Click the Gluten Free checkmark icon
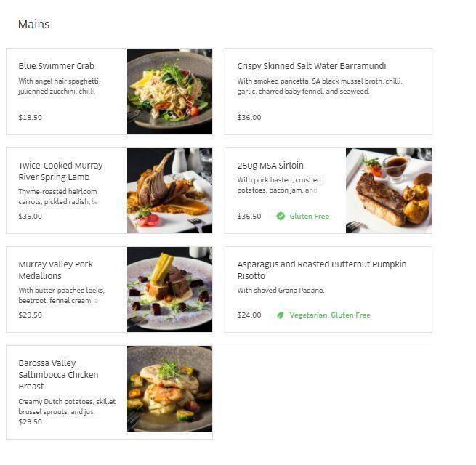 coord(281,216)
